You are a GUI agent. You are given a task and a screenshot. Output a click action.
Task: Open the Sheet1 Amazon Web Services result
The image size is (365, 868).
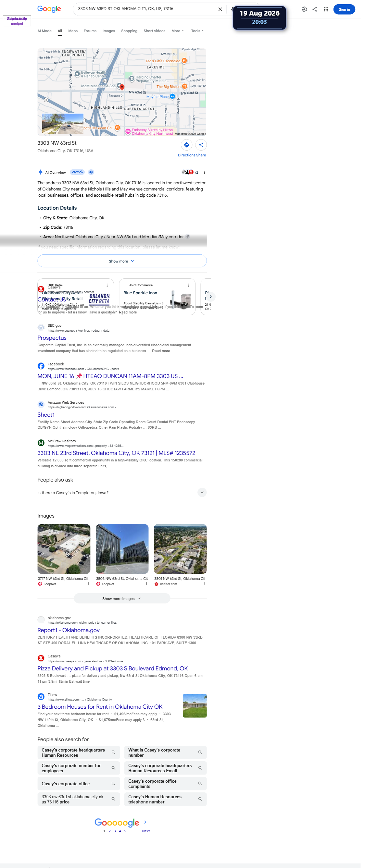pyautogui.click(x=46, y=415)
